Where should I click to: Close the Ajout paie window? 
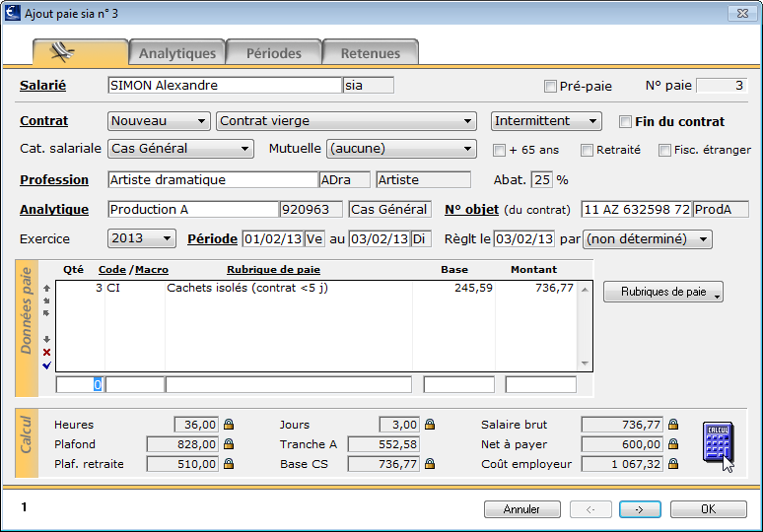pyautogui.click(x=742, y=13)
